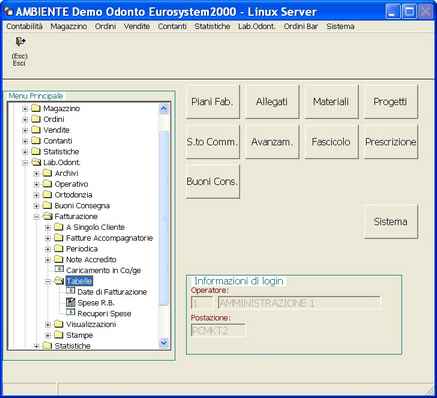This screenshot has width=437, height=398.
Task: Click the Date di Fatturazione form icon
Action: [71, 290]
